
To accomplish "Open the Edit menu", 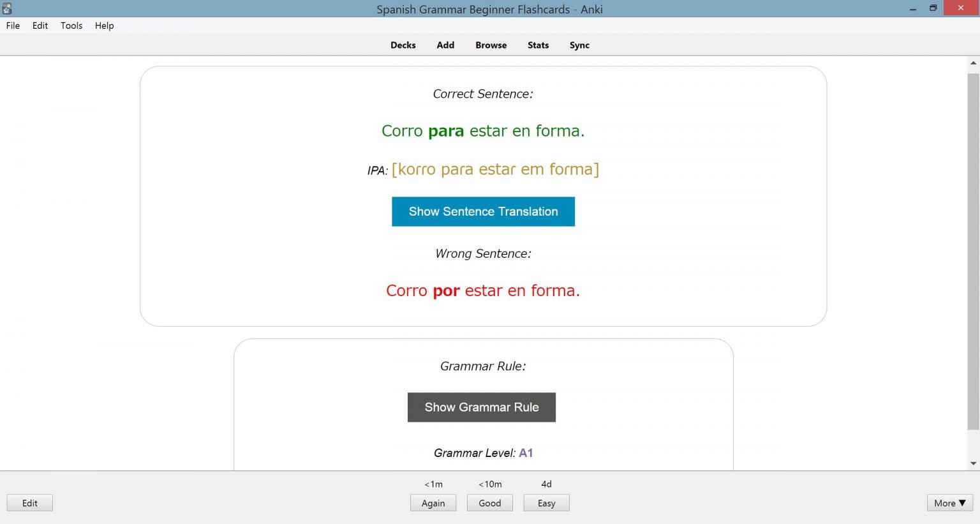I will tap(40, 26).
